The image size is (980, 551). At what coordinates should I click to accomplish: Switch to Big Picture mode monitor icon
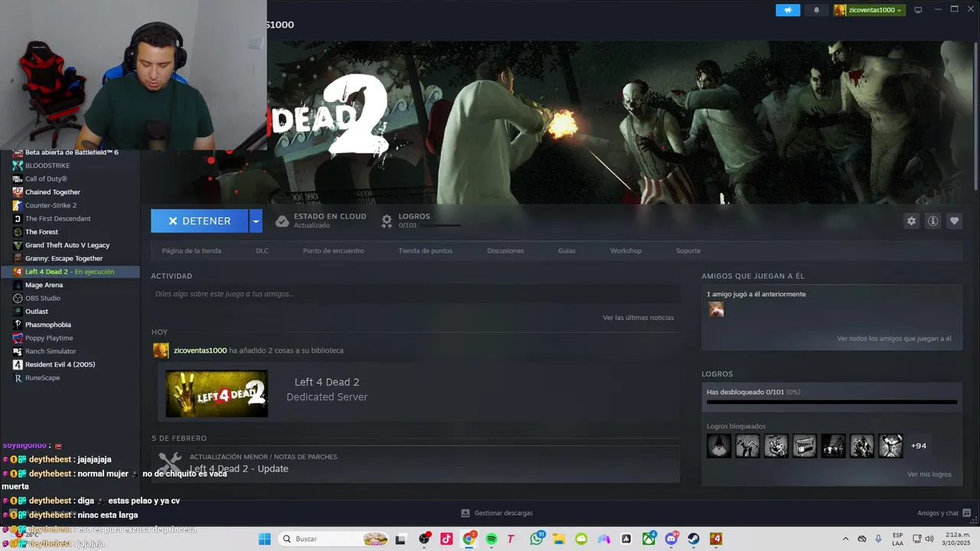pos(918,10)
